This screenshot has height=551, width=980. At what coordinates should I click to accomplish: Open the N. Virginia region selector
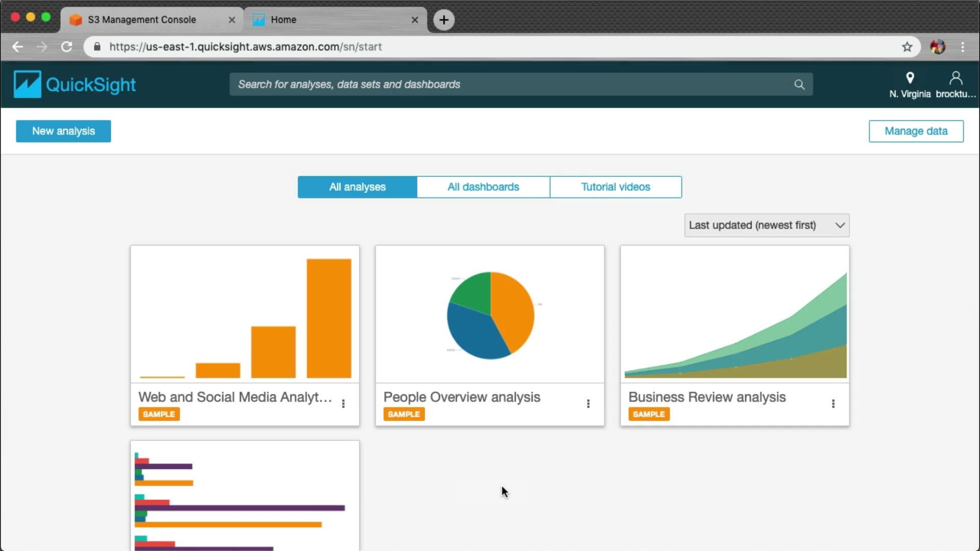pyautogui.click(x=910, y=85)
